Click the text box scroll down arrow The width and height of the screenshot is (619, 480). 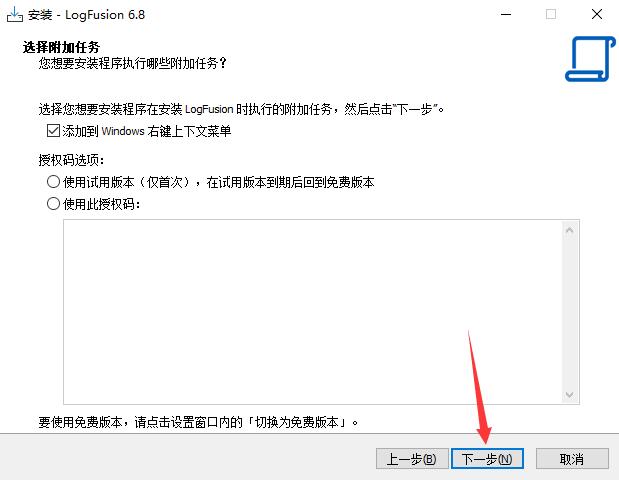(569, 394)
